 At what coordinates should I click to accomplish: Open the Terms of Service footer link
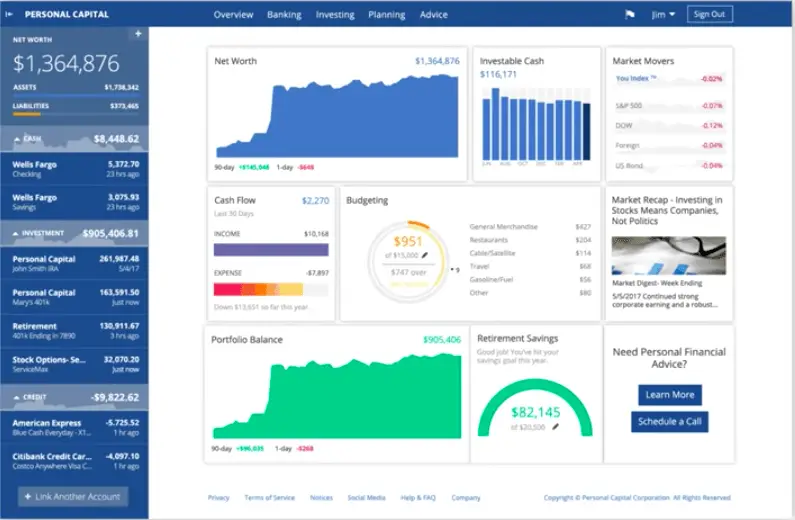pos(269,497)
